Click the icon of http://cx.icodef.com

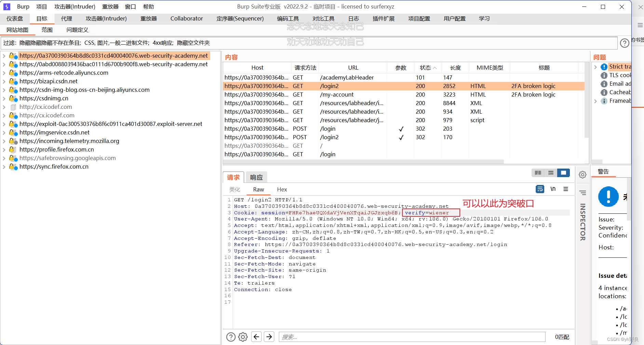pos(13,107)
